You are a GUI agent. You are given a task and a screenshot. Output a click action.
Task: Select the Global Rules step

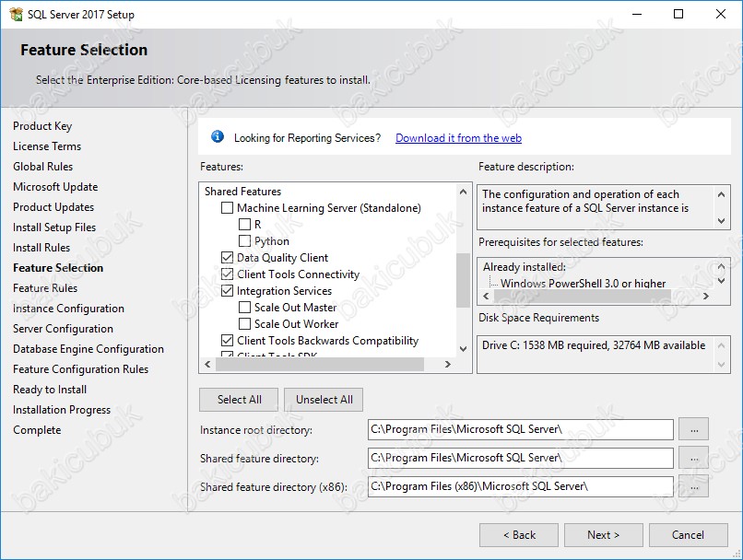pos(43,167)
